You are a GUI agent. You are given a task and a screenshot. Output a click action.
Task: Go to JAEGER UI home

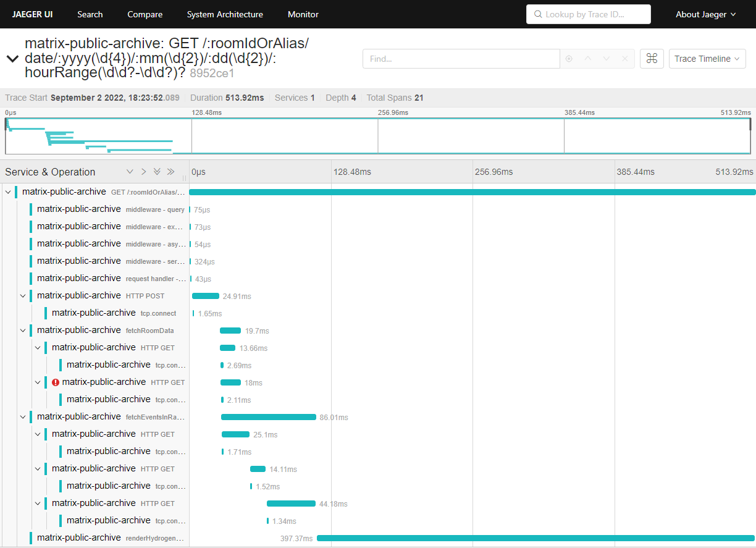click(32, 14)
